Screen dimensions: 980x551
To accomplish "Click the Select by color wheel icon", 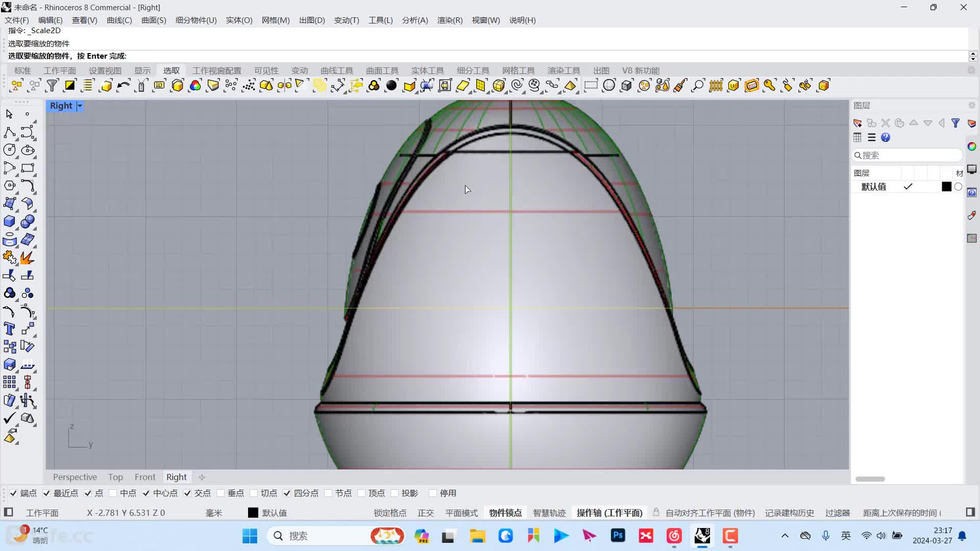I will [x=195, y=86].
